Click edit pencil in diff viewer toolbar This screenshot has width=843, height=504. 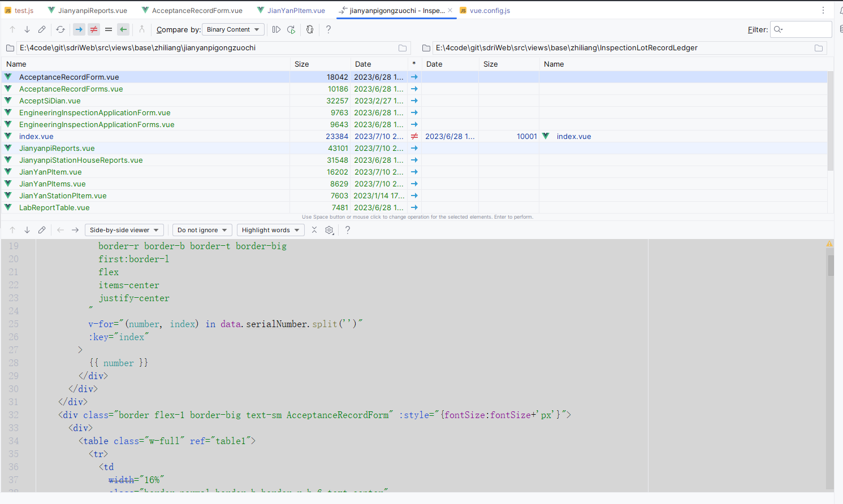click(42, 230)
